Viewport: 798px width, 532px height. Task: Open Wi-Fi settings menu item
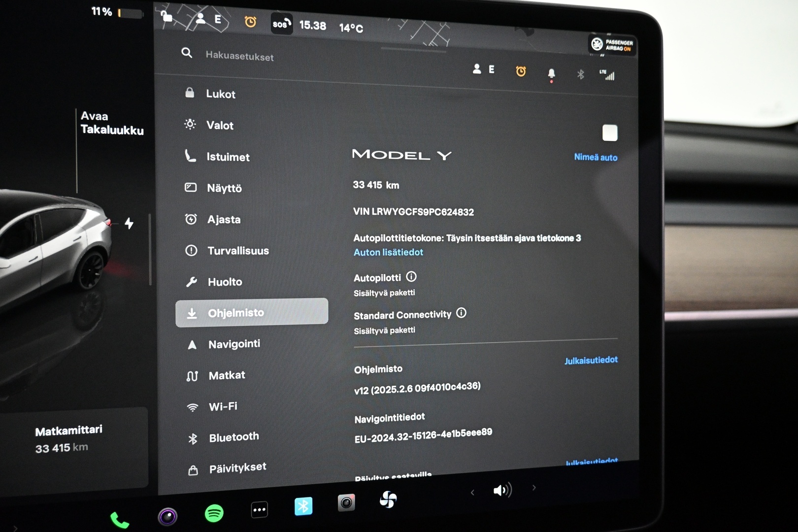(x=223, y=406)
